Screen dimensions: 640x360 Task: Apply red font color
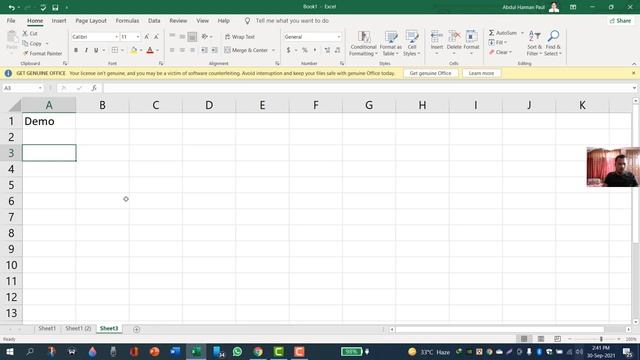tap(150, 50)
